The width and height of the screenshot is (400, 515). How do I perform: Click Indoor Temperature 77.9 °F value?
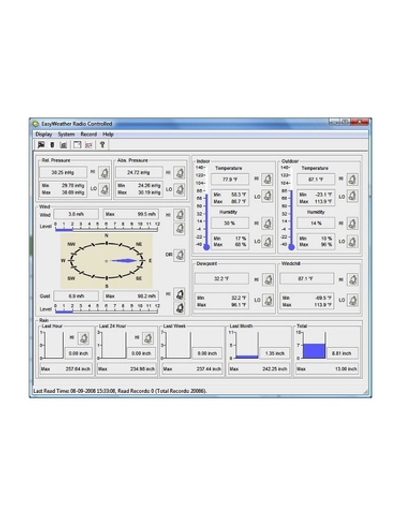(230, 179)
